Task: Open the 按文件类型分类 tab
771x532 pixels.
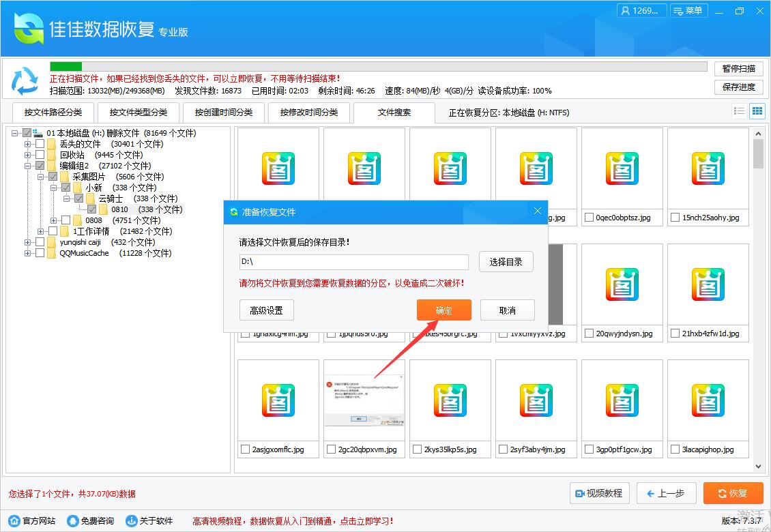Action: coord(139,113)
